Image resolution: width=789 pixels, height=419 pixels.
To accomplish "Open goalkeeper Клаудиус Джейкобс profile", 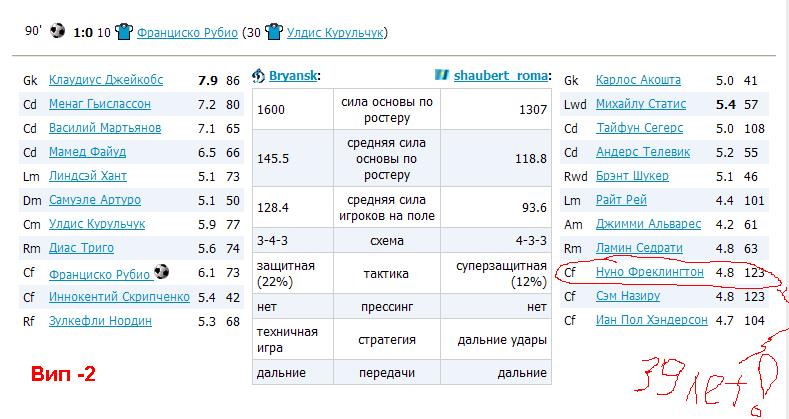I will [106, 80].
